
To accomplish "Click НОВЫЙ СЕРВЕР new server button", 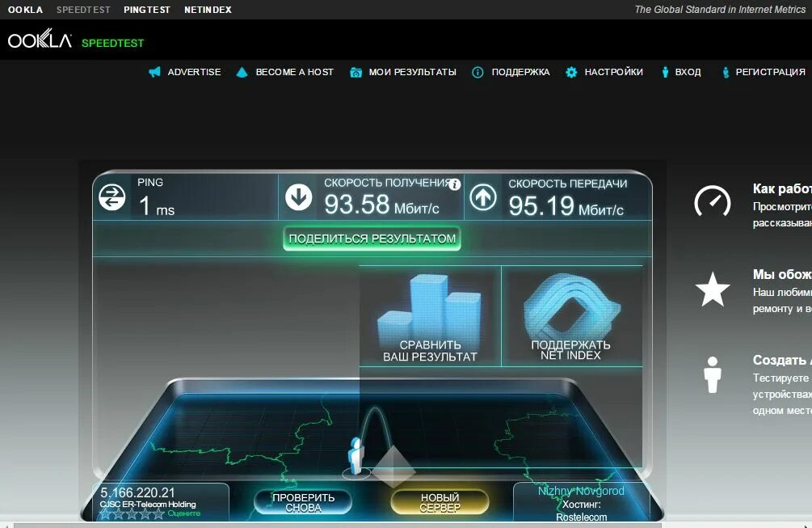I will (440, 503).
